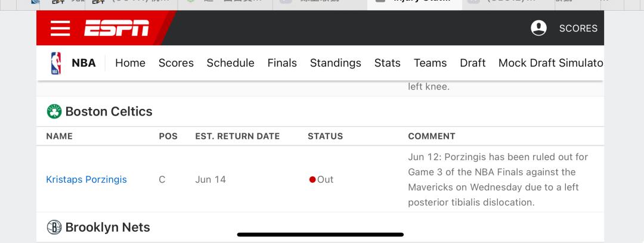This screenshot has height=243, width=644.
Task: Open the SCORES panel in header
Action: 578,29
